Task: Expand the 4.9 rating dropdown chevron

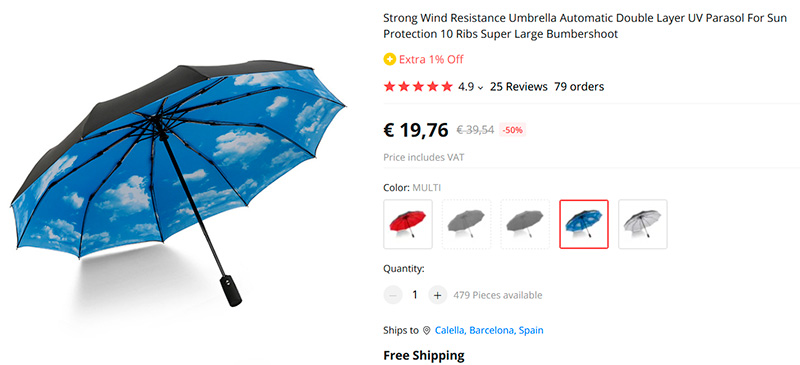Action: coord(480,88)
